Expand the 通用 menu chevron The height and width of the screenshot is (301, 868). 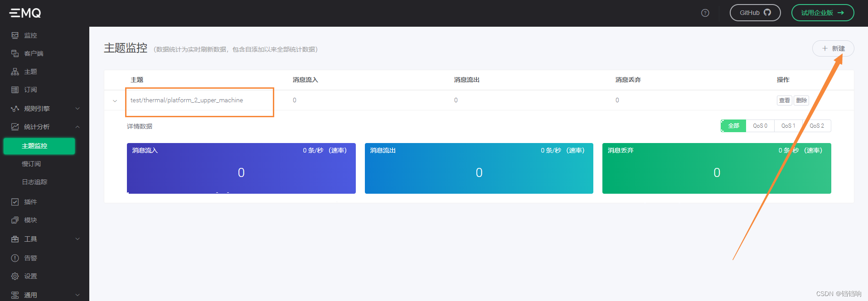pos(78,295)
